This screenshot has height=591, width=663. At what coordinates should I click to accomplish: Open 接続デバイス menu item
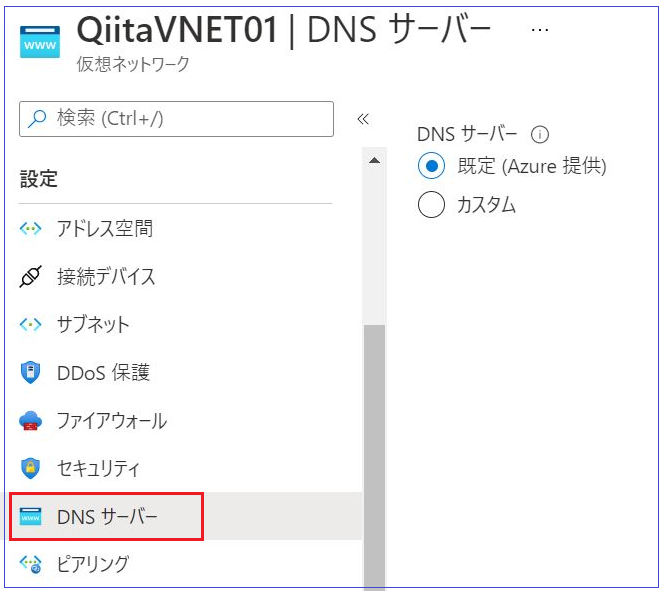(x=106, y=277)
